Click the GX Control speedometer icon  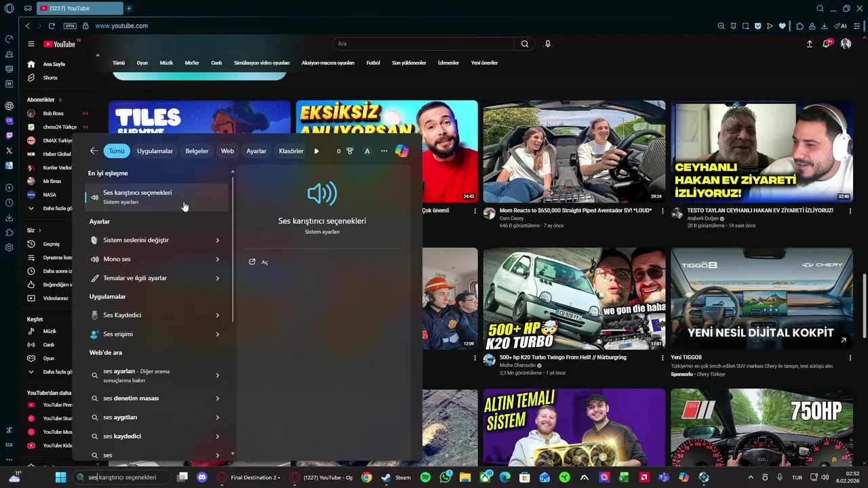[9, 39]
